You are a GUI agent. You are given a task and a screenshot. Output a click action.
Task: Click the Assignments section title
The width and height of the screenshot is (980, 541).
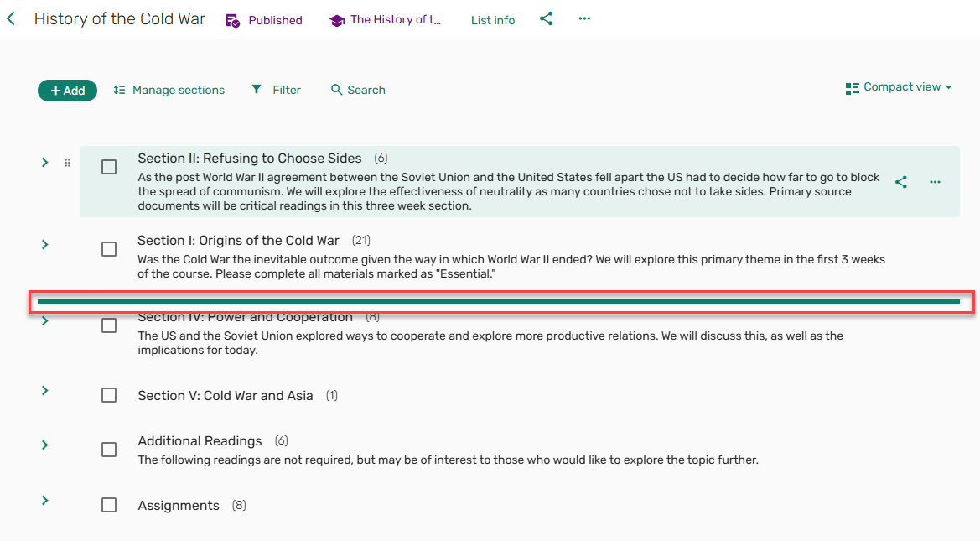[x=178, y=505]
